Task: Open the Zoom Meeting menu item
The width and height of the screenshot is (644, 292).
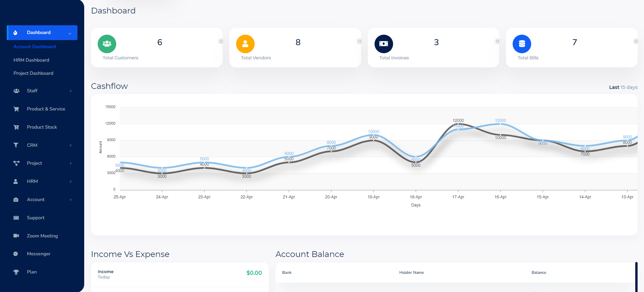Action: 42,236
